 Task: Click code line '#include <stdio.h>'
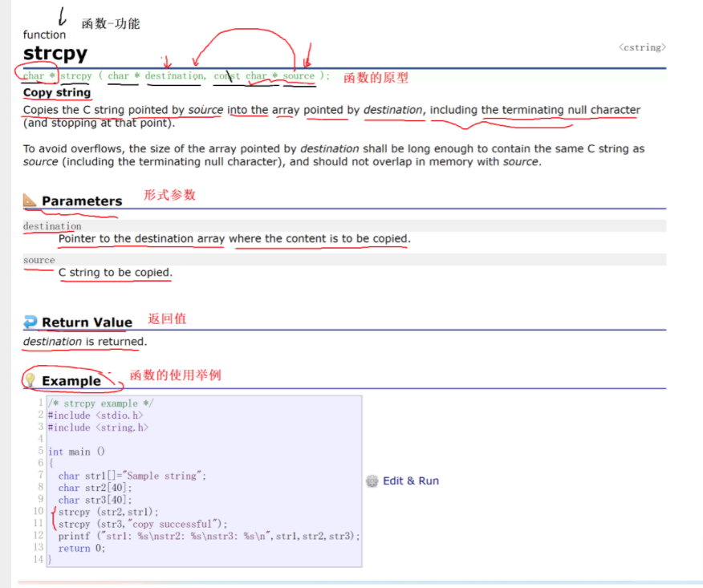tap(95, 416)
